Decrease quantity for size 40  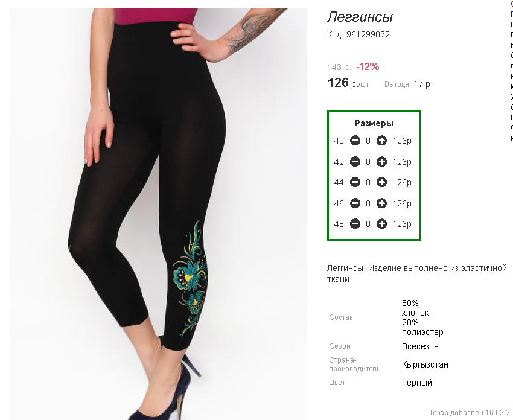pos(355,141)
